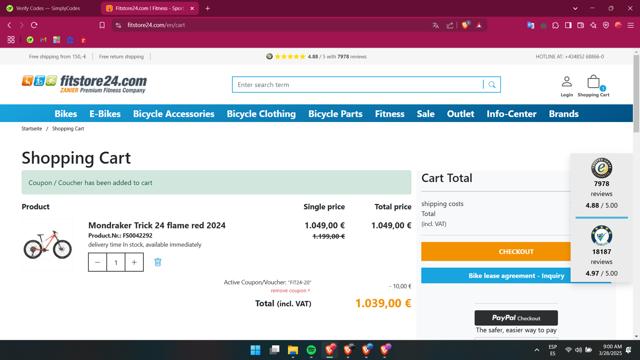The height and width of the screenshot is (360, 640).
Task: Click the fitstore24.com logo
Action: [84, 84]
